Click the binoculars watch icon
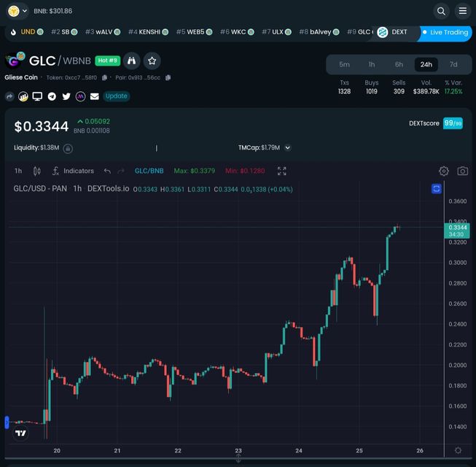This screenshot has height=467, width=476. pyautogui.click(x=131, y=61)
